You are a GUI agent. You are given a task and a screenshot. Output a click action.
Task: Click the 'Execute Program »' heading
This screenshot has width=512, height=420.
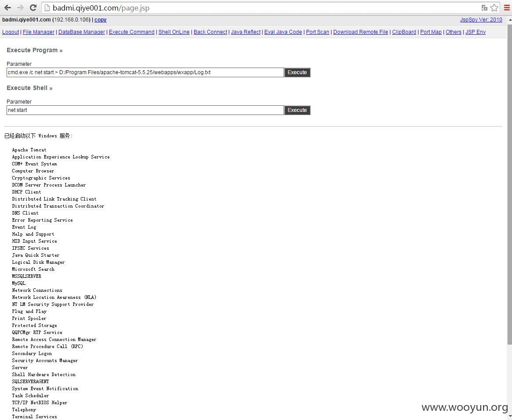click(34, 50)
